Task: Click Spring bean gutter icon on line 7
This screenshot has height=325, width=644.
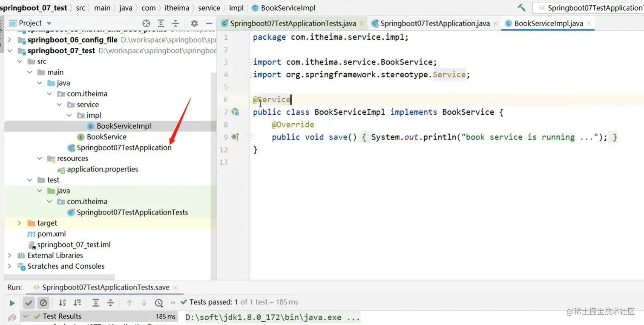Action: (x=235, y=112)
